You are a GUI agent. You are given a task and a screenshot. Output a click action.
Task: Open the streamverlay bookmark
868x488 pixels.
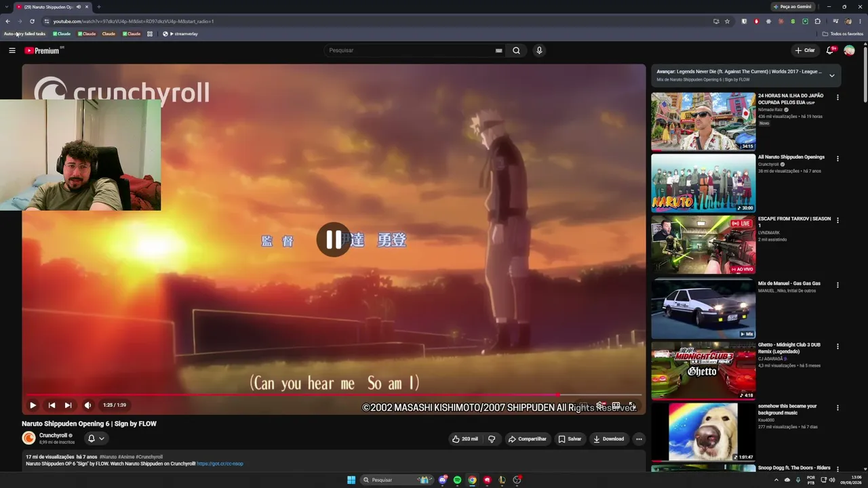tap(180, 34)
